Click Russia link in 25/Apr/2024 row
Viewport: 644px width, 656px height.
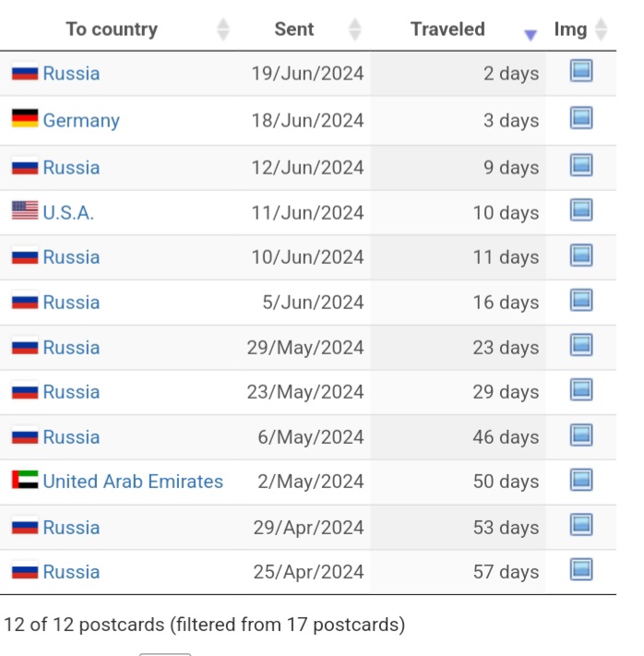point(71,572)
